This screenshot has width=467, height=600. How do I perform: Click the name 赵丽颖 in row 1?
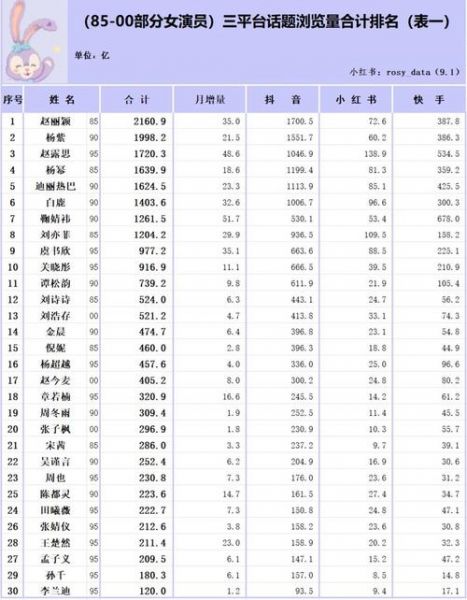(56, 121)
